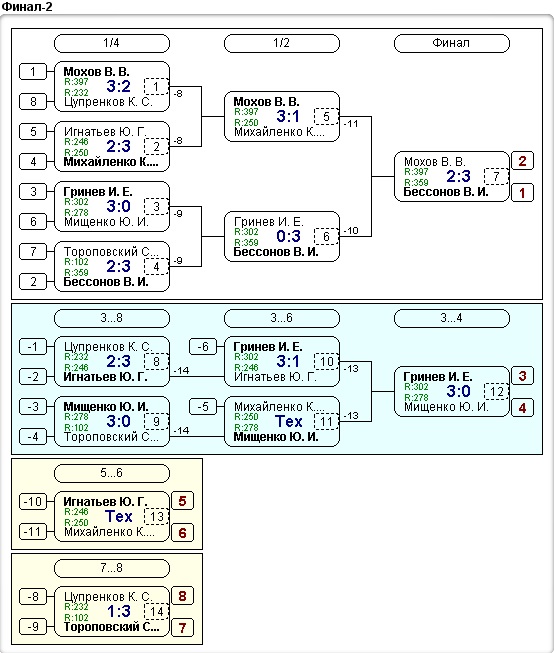Image resolution: width=554 pixels, height=653 pixels.
Task: Click place badge 3 next to Гринев
Action: [522, 376]
